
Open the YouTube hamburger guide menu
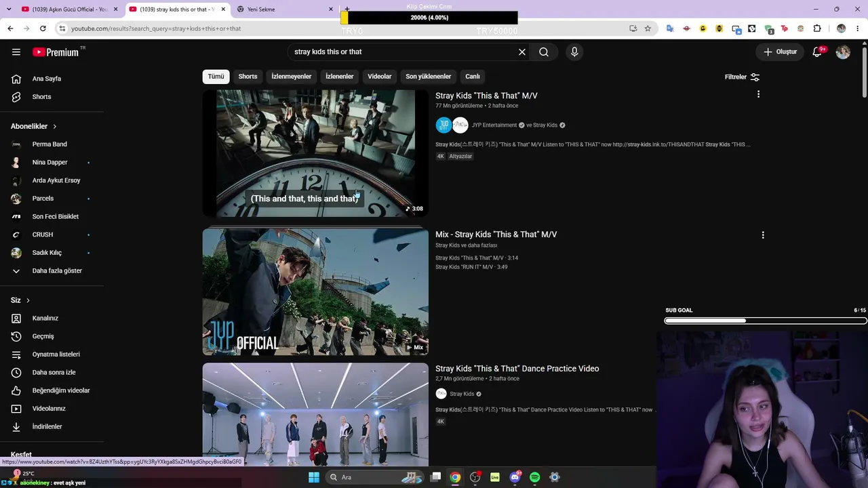pos(16,52)
